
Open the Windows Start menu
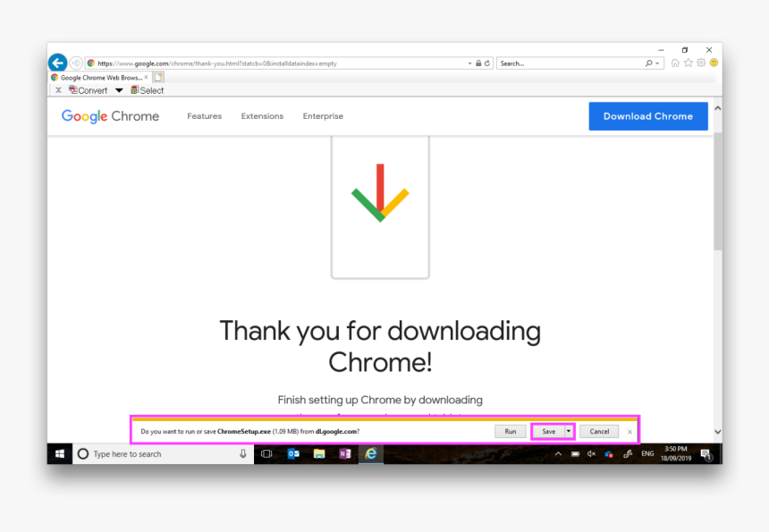60,454
